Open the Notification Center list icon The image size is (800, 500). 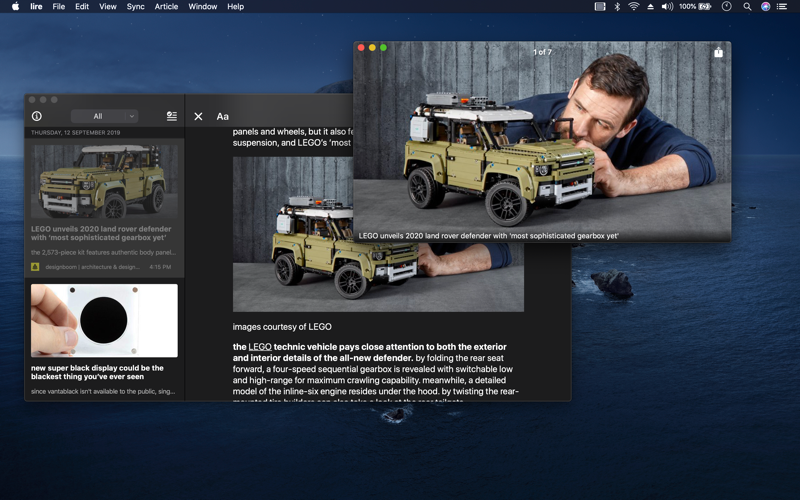click(782, 7)
